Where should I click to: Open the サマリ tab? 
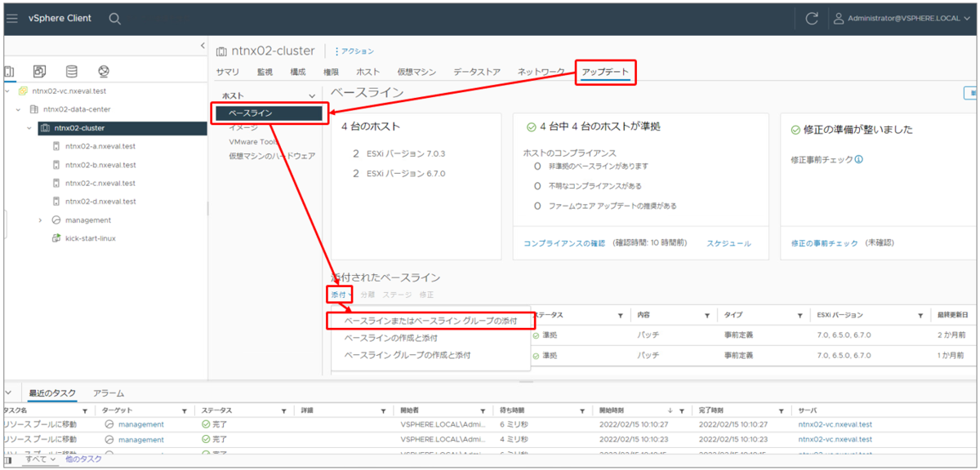(228, 72)
